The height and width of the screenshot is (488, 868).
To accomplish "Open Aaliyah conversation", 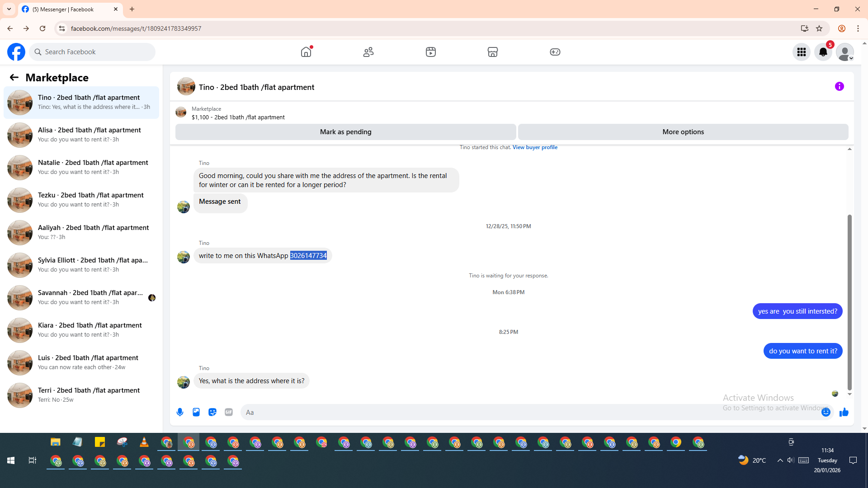I will tap(81, 233).
